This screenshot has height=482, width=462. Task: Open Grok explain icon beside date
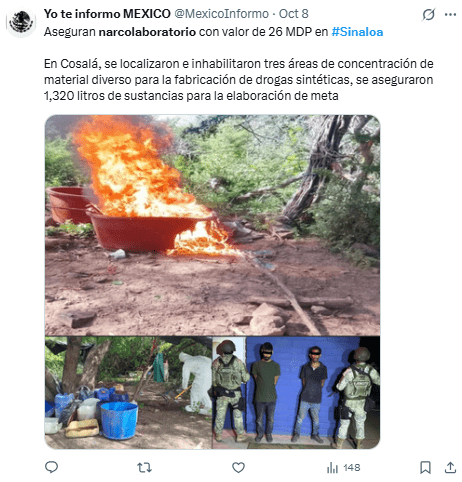tap(428, 14)
